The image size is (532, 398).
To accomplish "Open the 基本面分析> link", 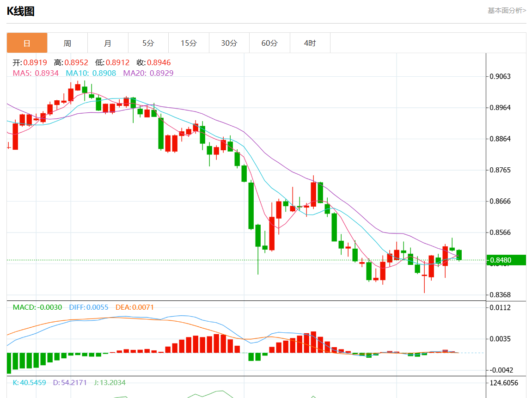I will 507,11.
